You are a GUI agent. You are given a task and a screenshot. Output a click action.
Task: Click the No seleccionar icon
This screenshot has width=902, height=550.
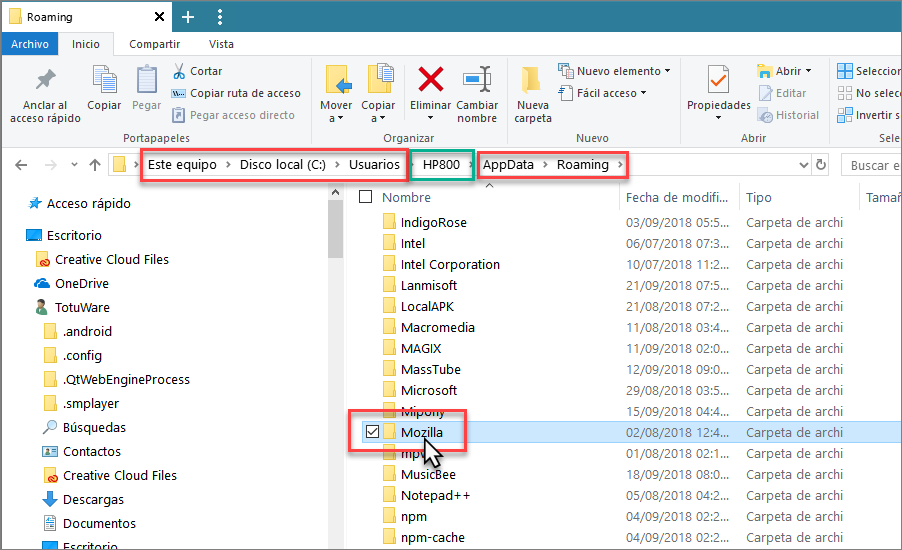pyautogui.click(x=844, y=93)
